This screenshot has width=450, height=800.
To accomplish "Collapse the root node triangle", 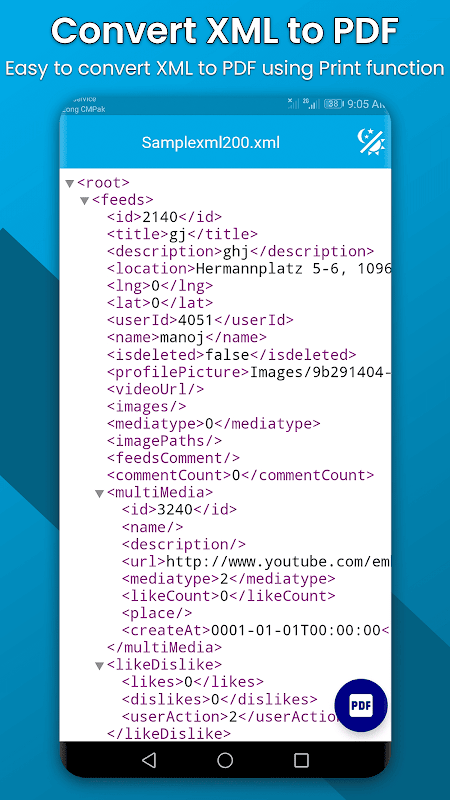I will click(70, 183).
